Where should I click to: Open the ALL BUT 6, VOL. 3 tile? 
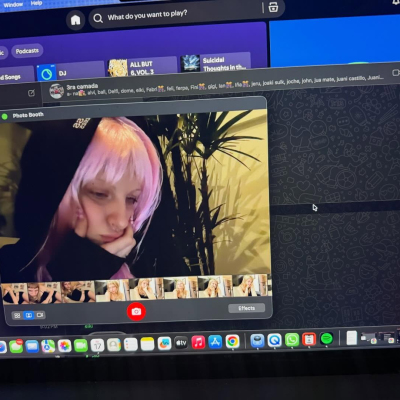click(142, 68)
